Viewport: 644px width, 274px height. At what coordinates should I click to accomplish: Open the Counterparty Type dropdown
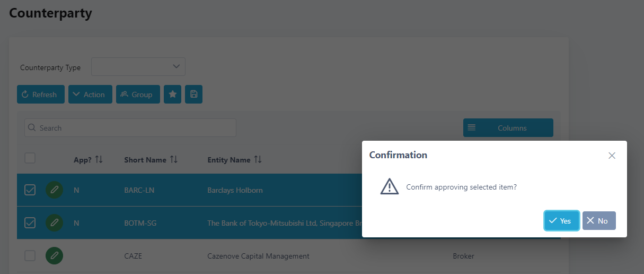click(138, 67)
